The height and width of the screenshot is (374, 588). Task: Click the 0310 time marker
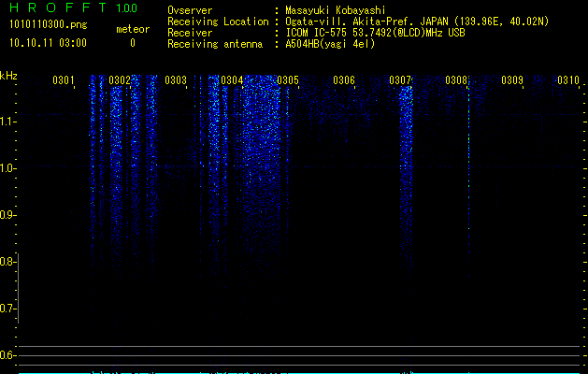point(568,79)
